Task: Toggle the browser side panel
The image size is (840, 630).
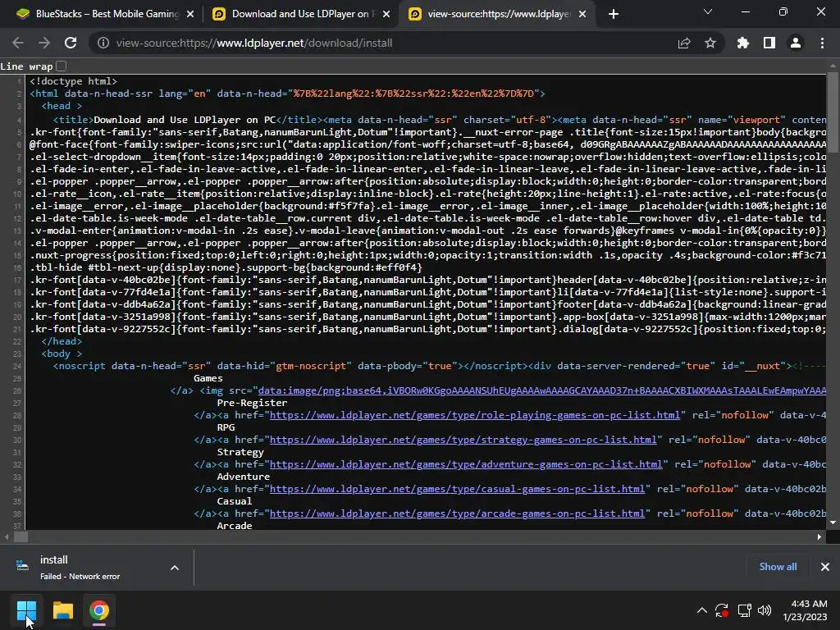Action: 769,43
